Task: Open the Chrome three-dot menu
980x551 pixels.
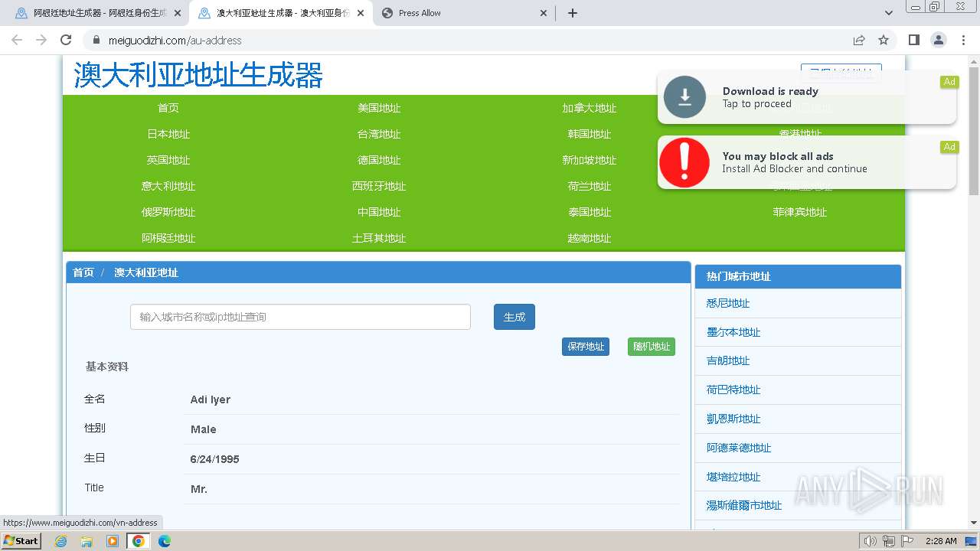Action: tap(963, 40)
